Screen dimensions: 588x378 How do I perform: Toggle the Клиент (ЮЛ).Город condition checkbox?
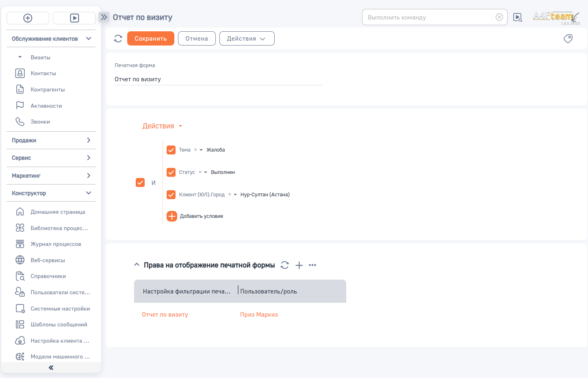(x=171, y=195)
